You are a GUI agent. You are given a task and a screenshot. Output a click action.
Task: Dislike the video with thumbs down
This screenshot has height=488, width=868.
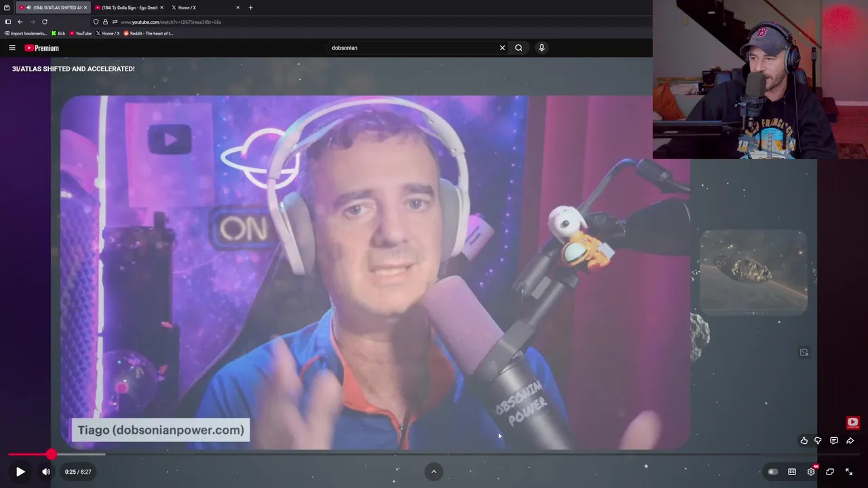818,441
